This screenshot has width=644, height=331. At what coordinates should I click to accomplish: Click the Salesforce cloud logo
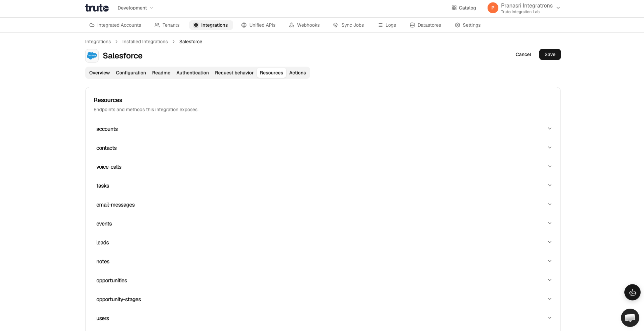click(x=92, y=56)
